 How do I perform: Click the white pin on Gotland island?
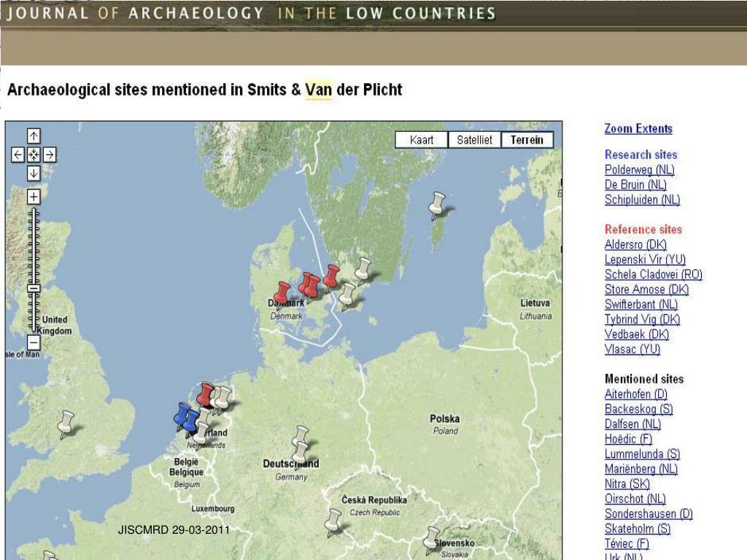point(436,205)
